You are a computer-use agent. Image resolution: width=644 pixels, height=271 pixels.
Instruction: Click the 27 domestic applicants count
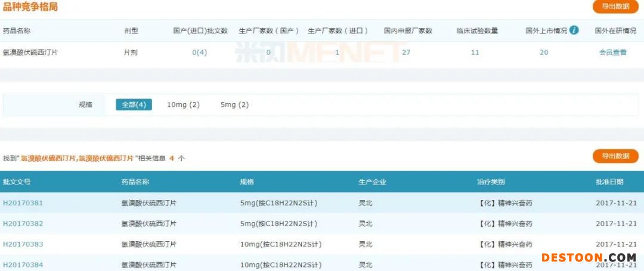tap(406, 53)
